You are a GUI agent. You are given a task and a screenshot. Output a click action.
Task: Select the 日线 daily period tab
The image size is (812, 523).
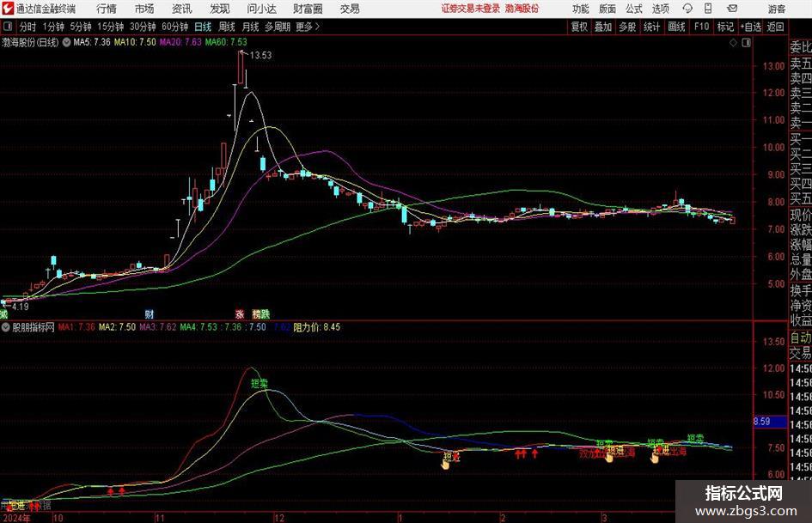(x=203, y=27)
